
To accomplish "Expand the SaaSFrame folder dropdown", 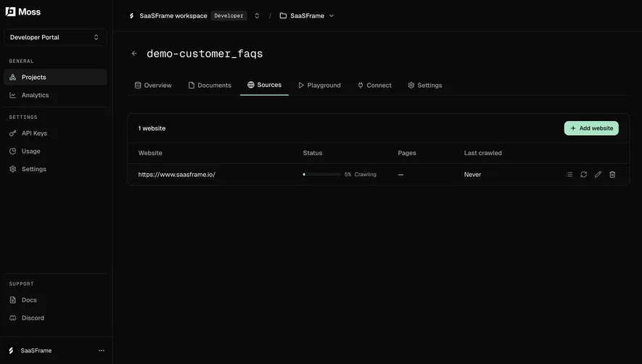I will pos(307,16).
